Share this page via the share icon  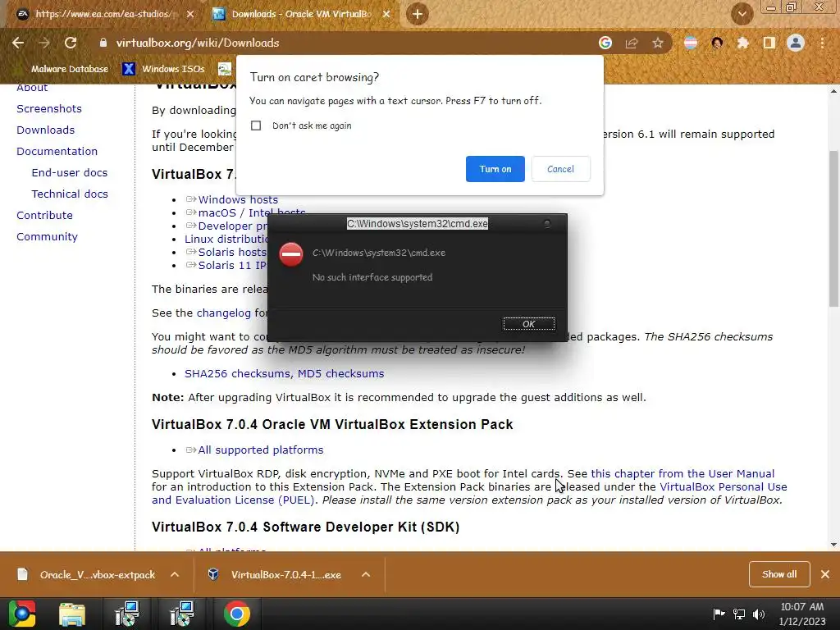tap(632, 43)
